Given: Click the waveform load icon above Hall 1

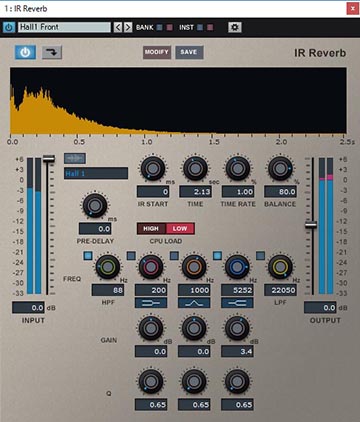Looking at the screenshot, I should (x=75, y=158).
